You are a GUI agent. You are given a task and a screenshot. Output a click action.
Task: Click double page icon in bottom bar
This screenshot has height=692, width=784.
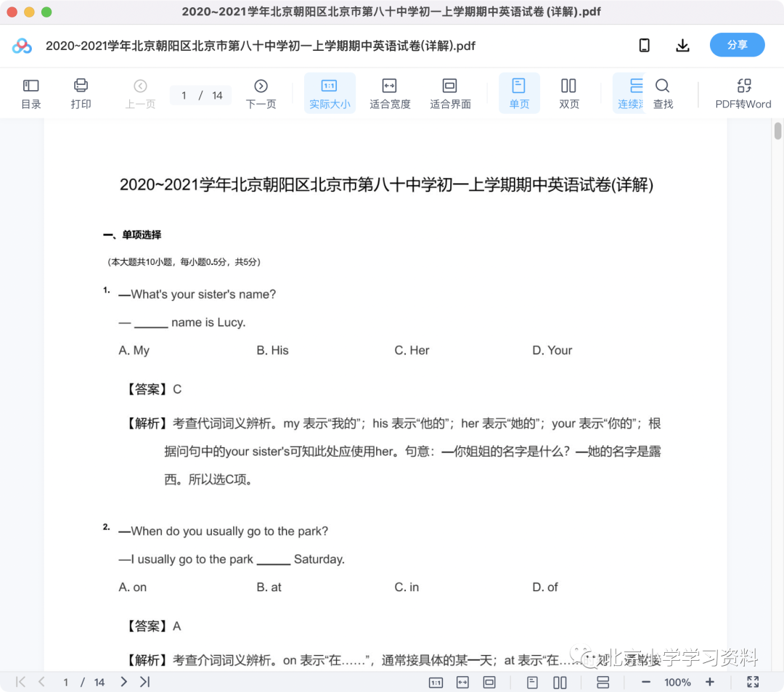point(560,683)
